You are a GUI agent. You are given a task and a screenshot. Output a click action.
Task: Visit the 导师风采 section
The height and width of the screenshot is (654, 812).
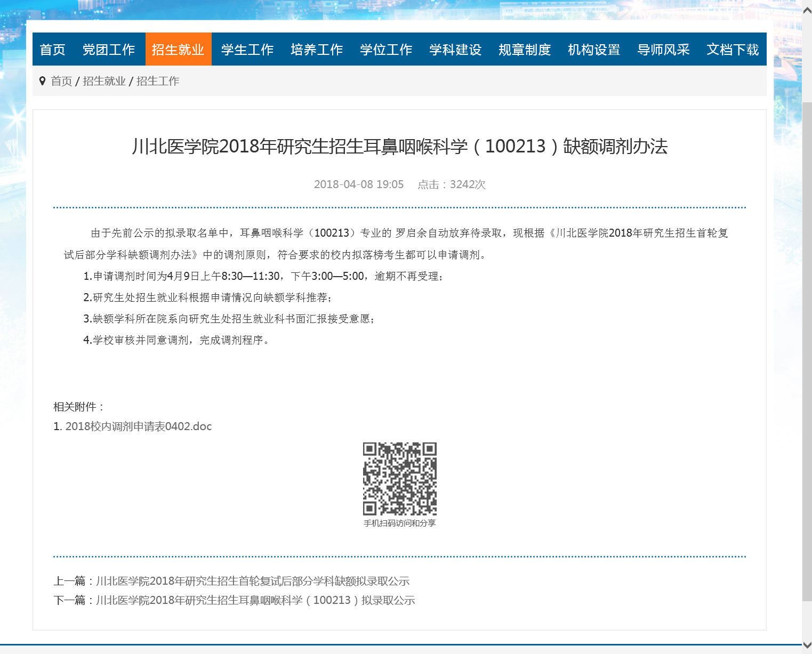tap(663, 50)
